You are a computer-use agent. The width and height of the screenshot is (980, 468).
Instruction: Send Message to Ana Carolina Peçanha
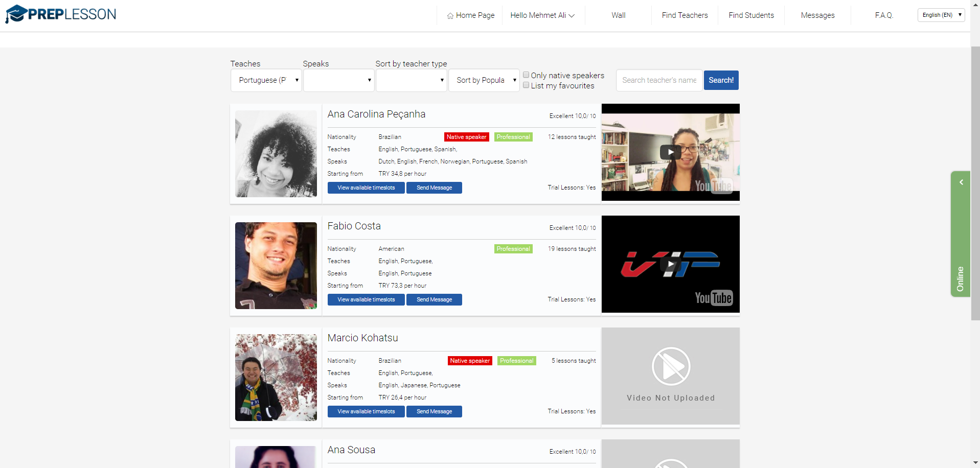click(x=434, y=188)
